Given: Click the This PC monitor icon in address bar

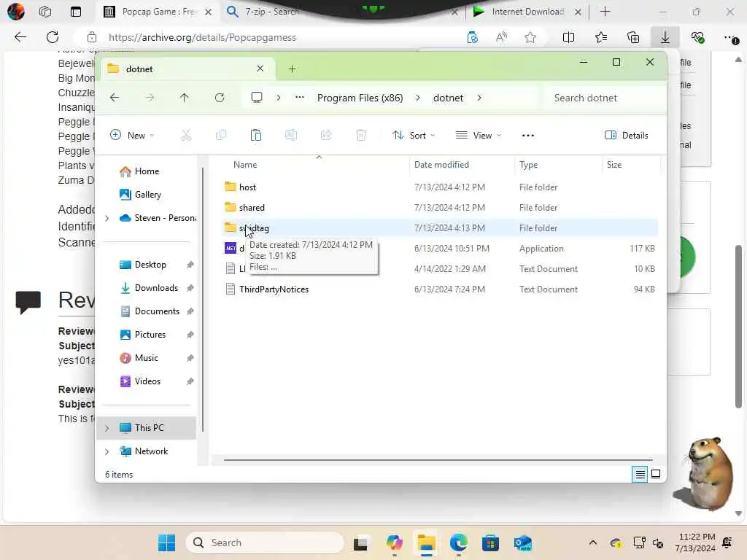Looking at the screenshot, I should (257, 98).
